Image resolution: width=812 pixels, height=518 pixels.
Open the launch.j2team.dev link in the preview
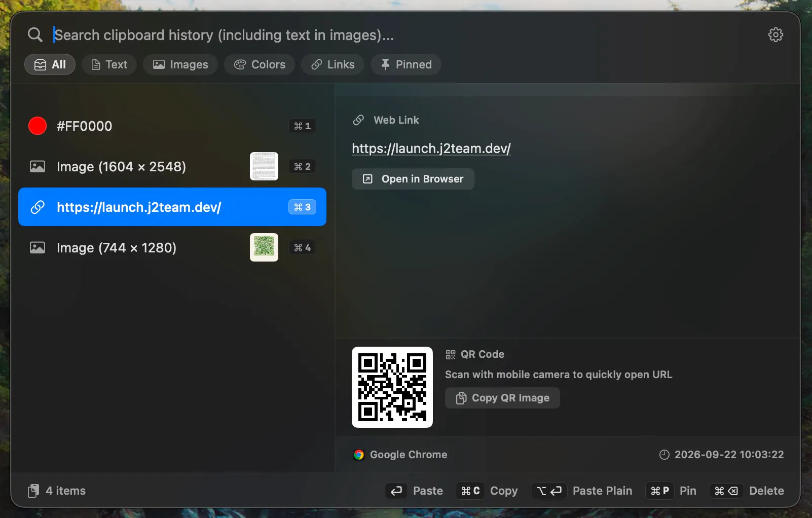tap(431, 149)
